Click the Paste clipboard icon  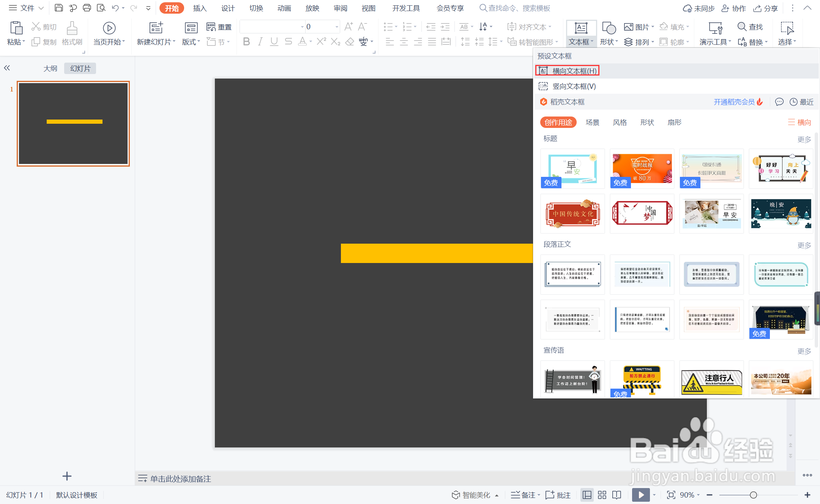click(x=16, y=28)
